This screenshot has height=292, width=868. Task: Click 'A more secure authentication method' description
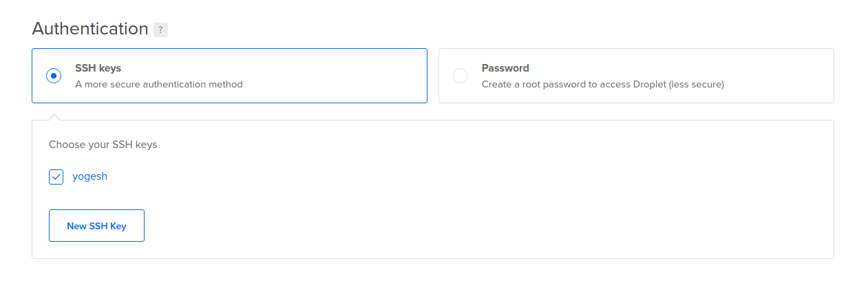tap(158, 85)
